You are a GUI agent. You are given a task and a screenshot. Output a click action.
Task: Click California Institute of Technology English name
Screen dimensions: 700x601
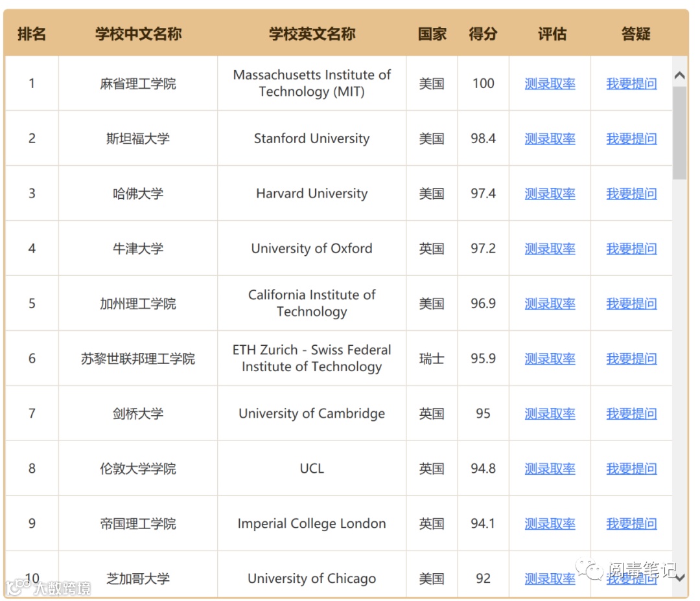(x=312, y=303)
